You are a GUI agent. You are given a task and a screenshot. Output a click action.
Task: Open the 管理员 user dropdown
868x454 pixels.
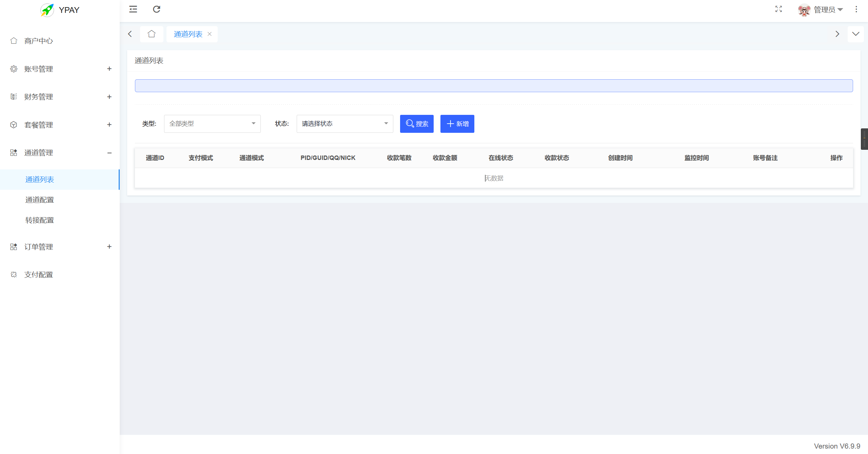[828, 10]
